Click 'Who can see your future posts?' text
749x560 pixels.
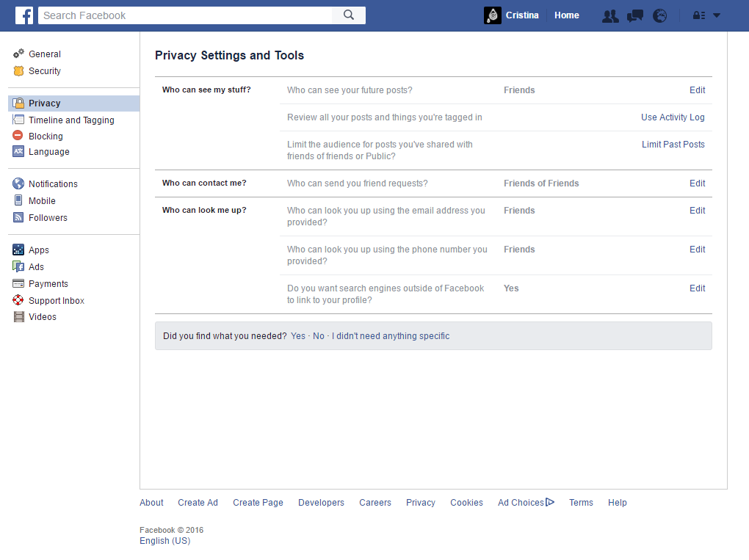pyautogui.click(x=350, y=90)
